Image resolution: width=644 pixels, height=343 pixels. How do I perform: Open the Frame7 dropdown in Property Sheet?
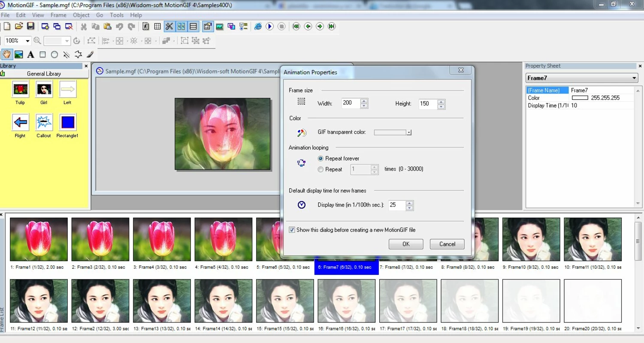pos(634,78)
